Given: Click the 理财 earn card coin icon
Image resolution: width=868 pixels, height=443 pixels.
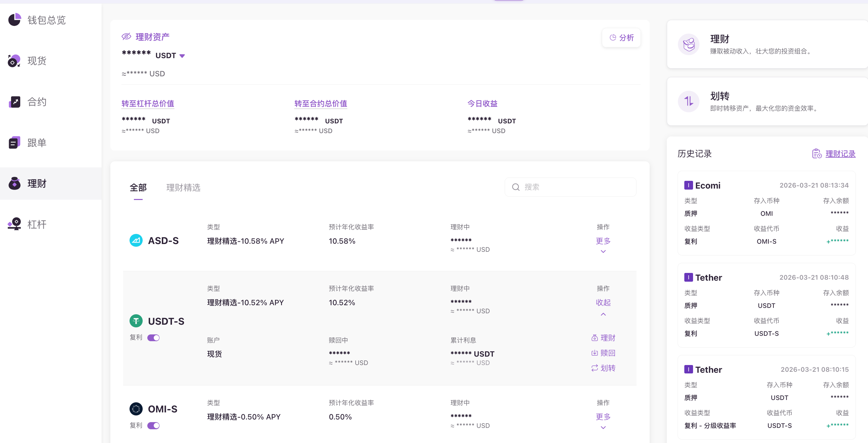Looking at the screenshot, I should (x=688, y=44).
